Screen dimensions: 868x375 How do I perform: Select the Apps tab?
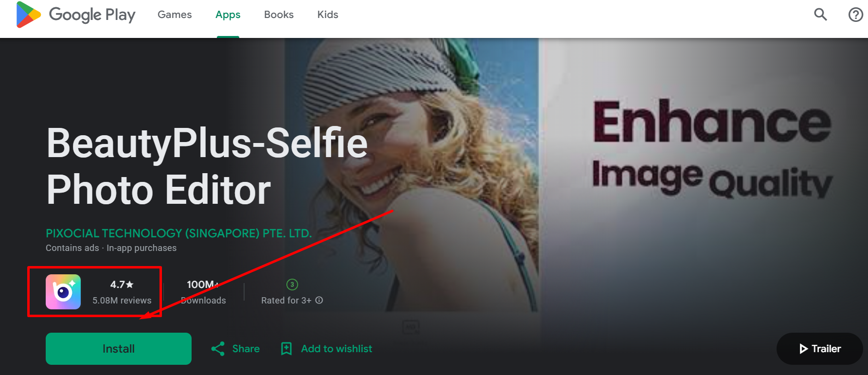click(x=228, y=15)
